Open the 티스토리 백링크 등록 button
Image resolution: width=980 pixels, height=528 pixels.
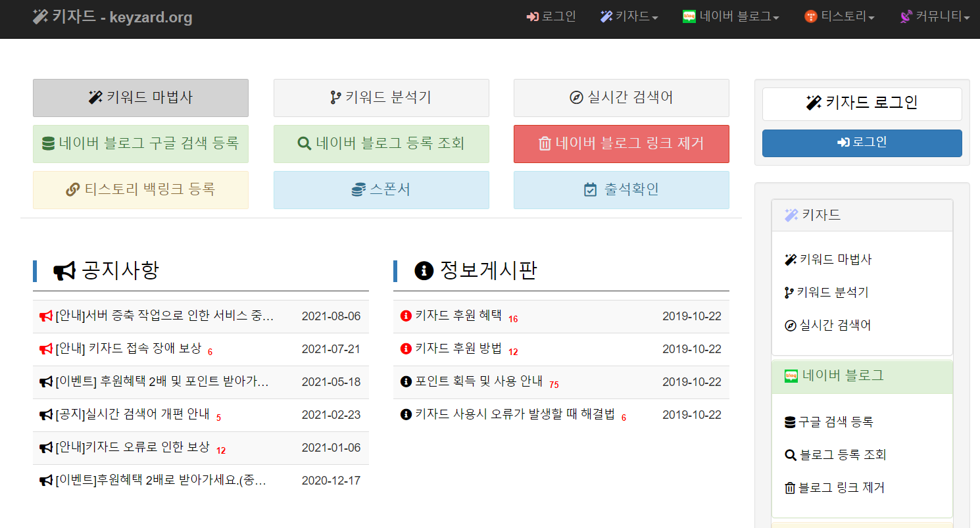[141, 190]
